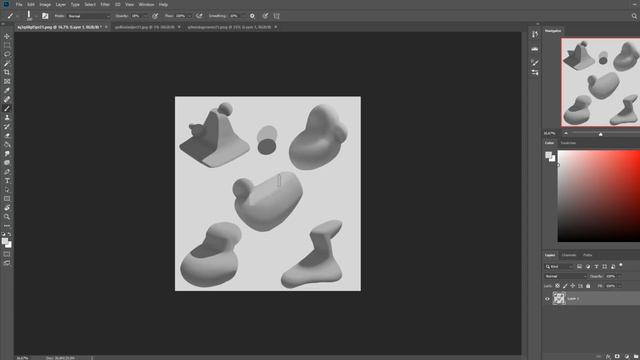Create new adjustment layer icon
The image size is (640, 360).
point(627,356)
